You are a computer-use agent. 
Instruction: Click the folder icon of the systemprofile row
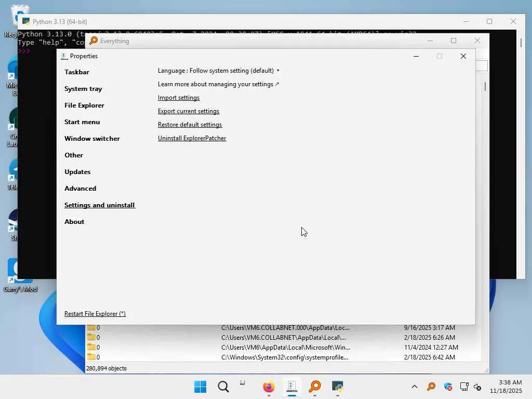coord(91,357)
